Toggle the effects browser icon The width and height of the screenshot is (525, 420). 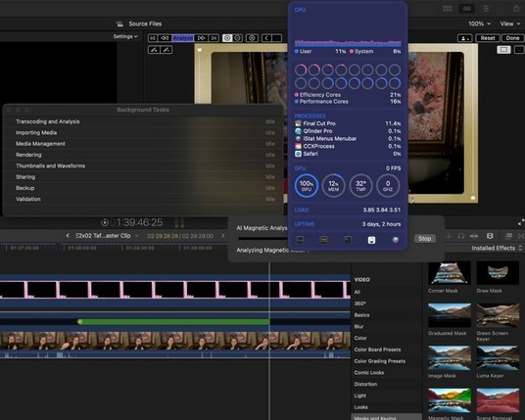(x=508, y=236)
